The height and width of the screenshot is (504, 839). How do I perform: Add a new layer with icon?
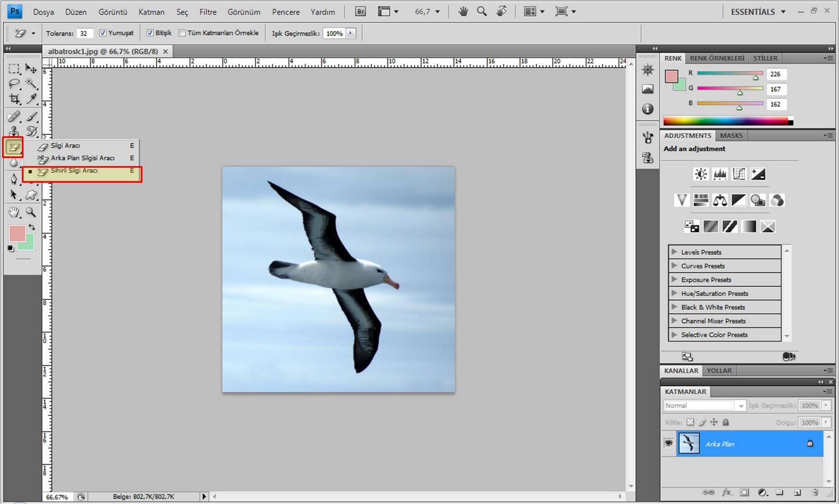coord(797,492)
